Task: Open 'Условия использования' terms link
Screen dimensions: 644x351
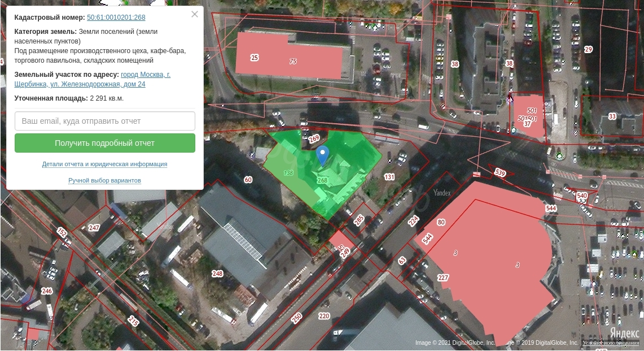Action: click(611, 343)
